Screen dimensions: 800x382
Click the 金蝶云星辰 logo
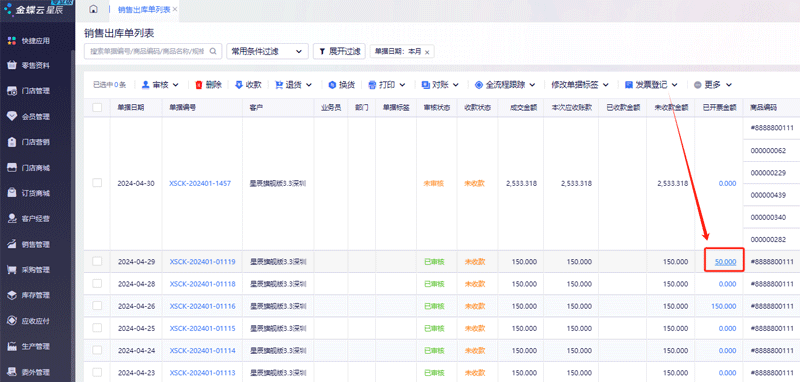click(34, 9)
